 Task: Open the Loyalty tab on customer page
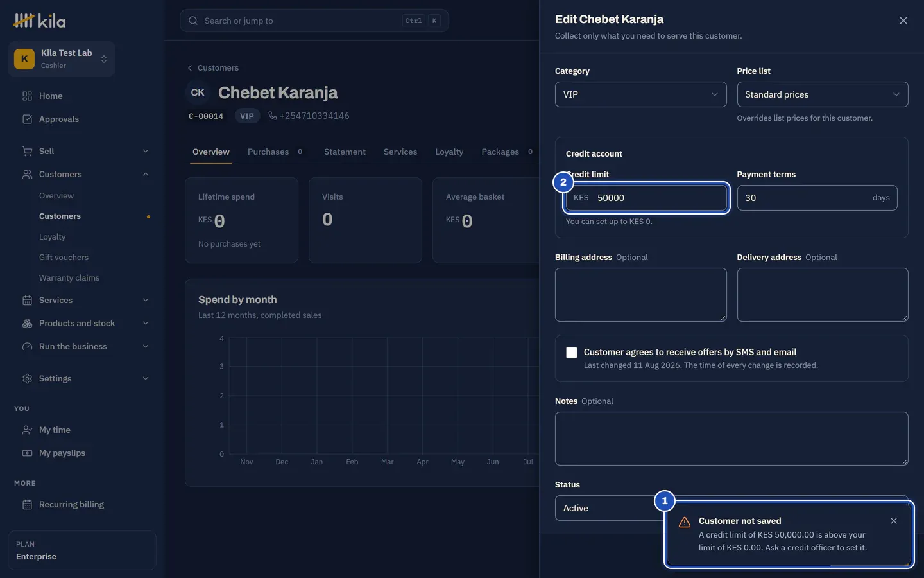[449, 152]
